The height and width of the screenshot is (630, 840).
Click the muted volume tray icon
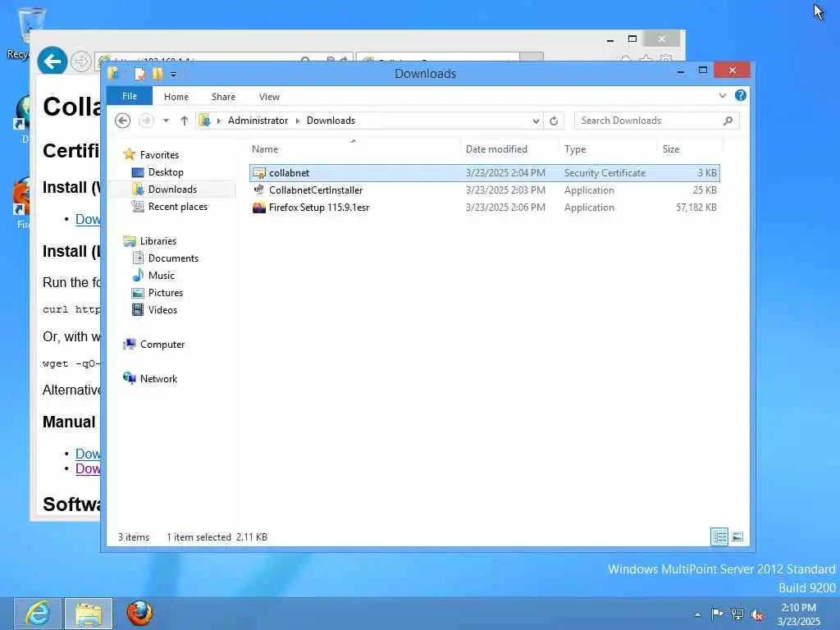(x=757, y=614)
